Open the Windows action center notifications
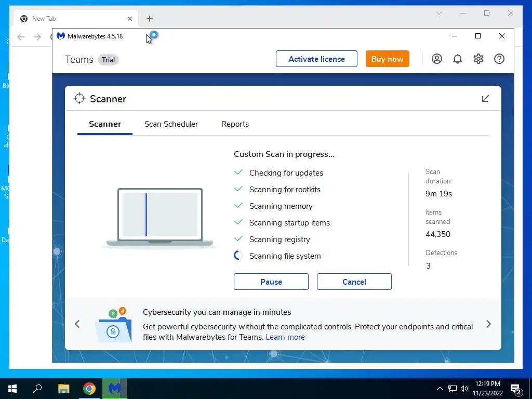This screenshot has height=399, width=532. 516,389
